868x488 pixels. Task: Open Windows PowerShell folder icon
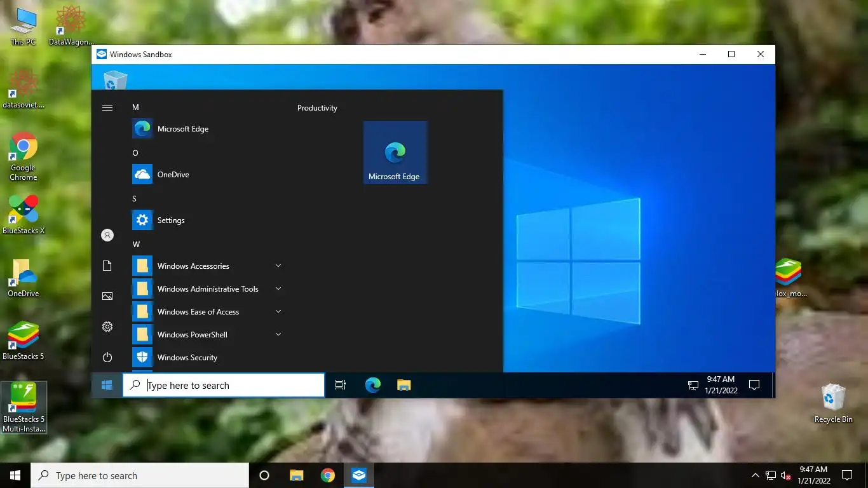pos(142,335)
